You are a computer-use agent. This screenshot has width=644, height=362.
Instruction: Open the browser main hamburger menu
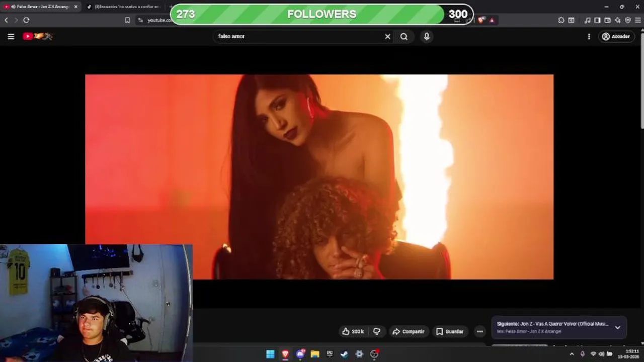coord(638,20)
